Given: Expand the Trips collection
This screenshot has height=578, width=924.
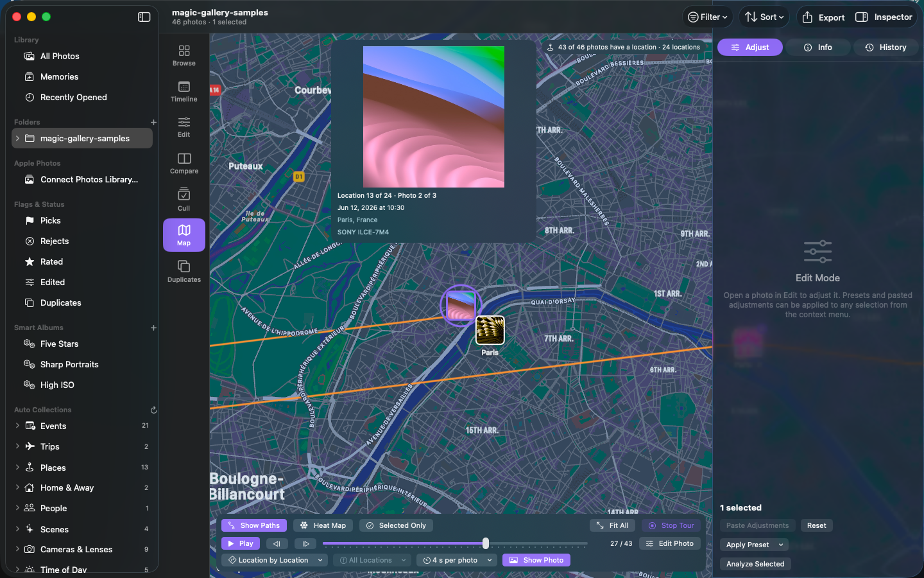Looking at the screenshot, I should pyautogui.click(x=17, y=446).
